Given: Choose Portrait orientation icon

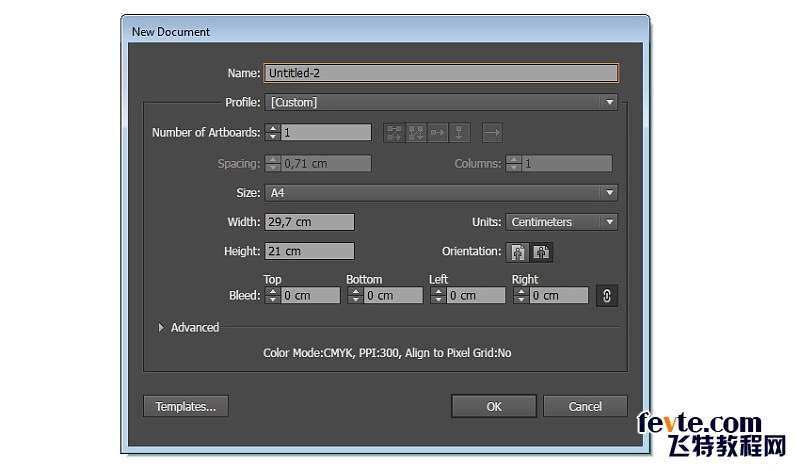Looking at the screenshot, I should click(518, 252).
